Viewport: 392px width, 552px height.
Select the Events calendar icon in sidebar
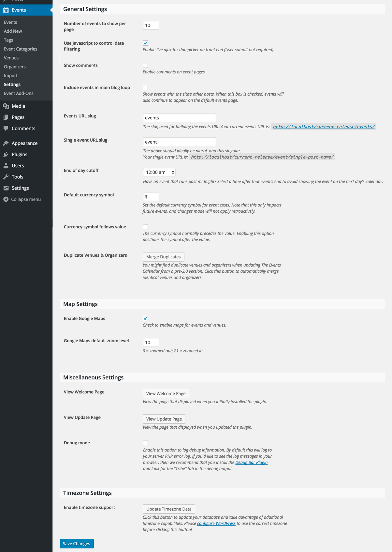[x=6, y=10]
